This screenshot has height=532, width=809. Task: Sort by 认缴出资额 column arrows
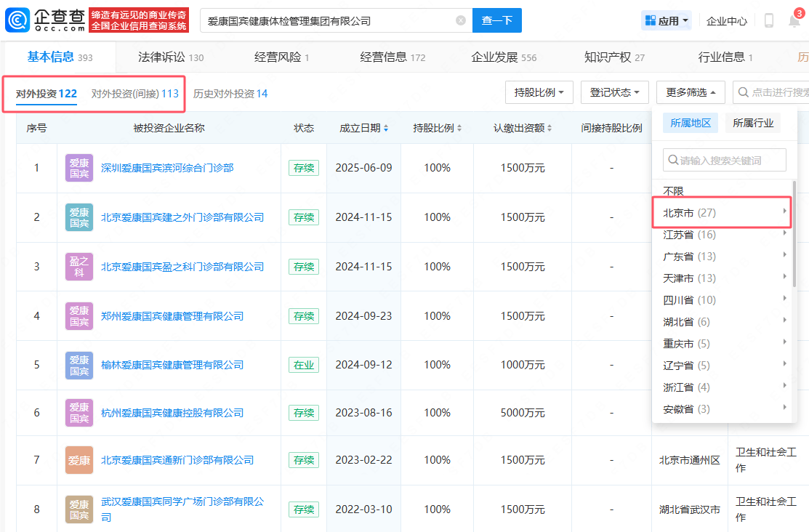pyautogui.click(x=549, y=129)
